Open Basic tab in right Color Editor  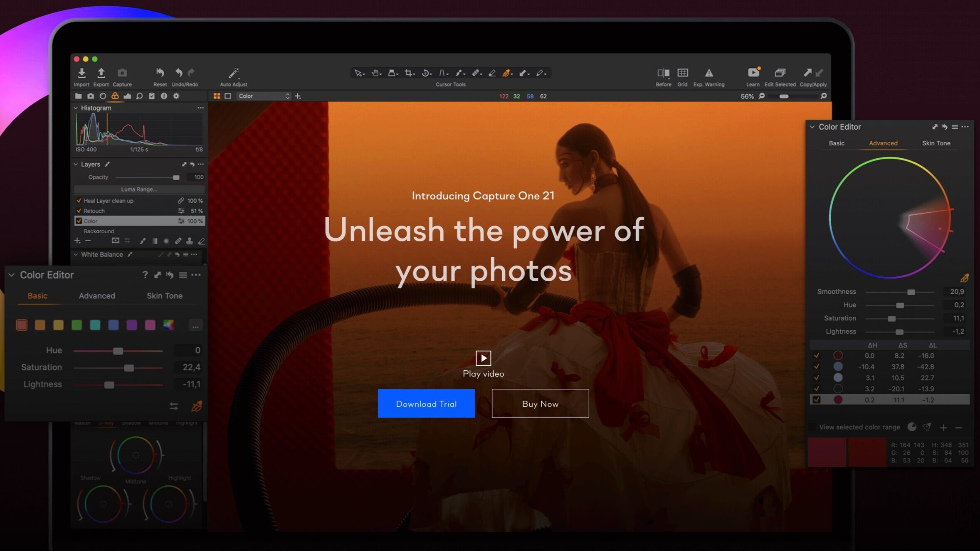[837, 143]
